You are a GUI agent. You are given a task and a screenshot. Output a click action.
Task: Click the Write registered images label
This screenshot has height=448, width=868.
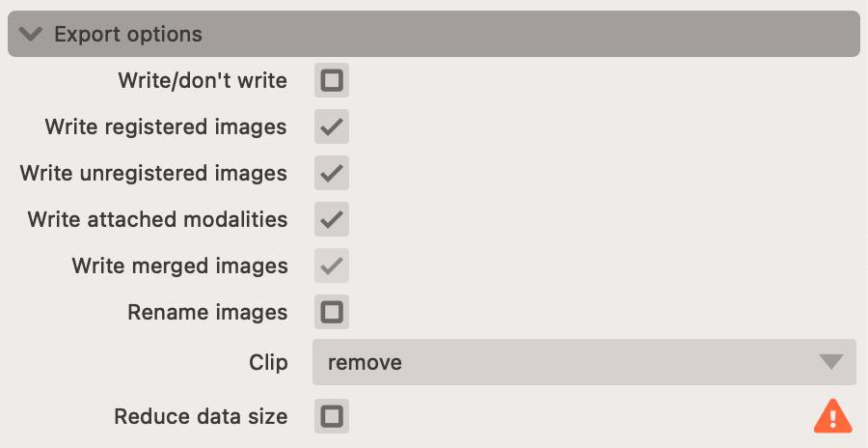tap(166, 127)
